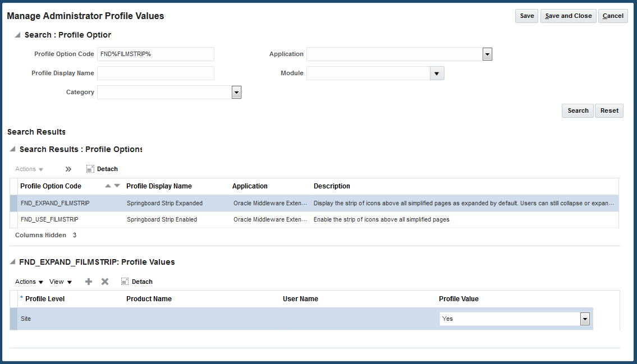The height and width of the screenshot is (364, 637).
Task: Click the delete row X icon
Action: coord(105,282)
